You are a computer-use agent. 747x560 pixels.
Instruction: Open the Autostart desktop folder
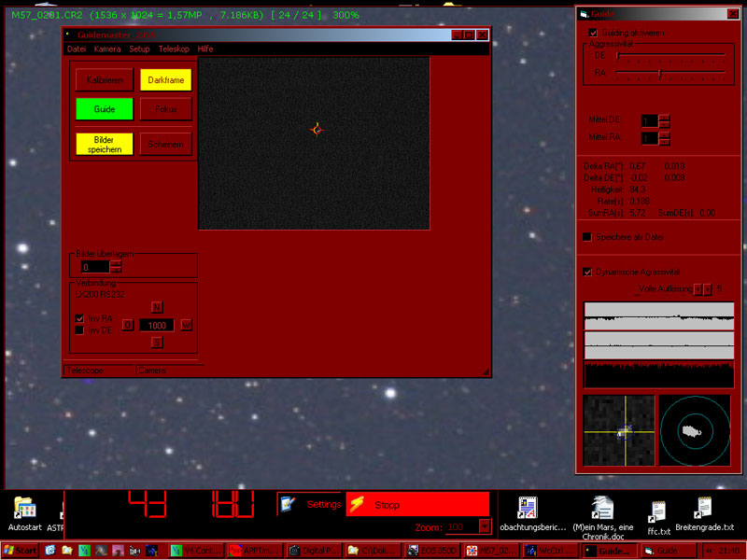point(24,510)
